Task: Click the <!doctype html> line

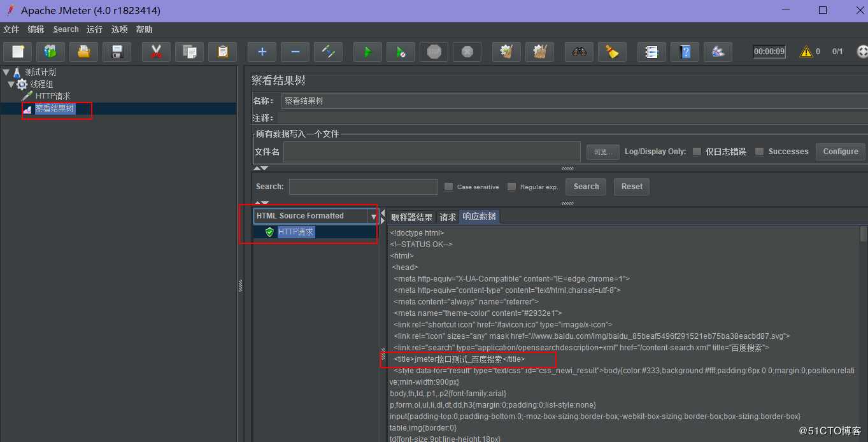Action: coord(417,233)
